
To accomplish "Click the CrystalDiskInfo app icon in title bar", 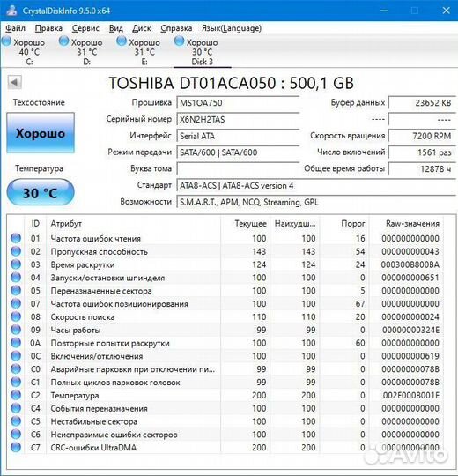I will coord(11,11).
